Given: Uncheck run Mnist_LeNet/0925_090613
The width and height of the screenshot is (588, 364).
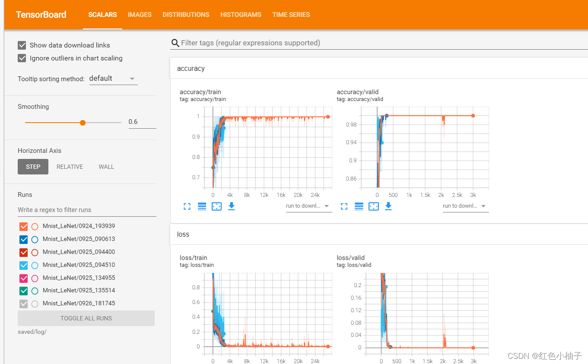Looking at the screenshot, I should tap(24, 239).
